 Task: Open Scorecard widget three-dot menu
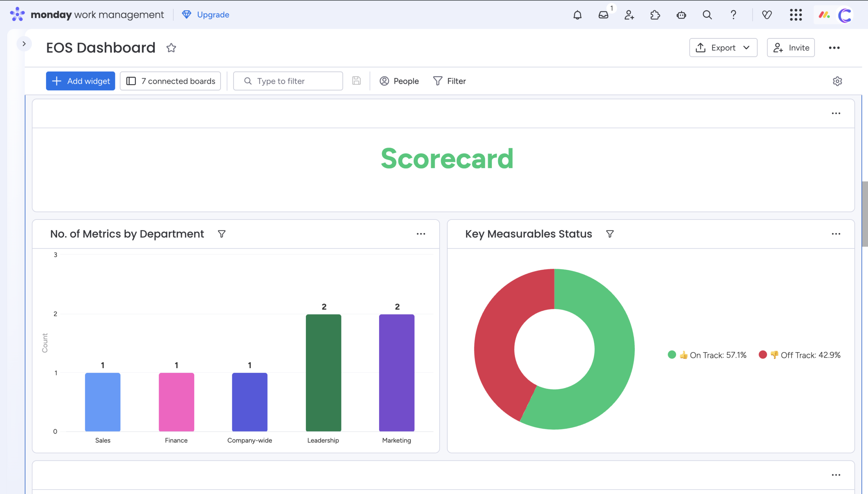[836, 113]
